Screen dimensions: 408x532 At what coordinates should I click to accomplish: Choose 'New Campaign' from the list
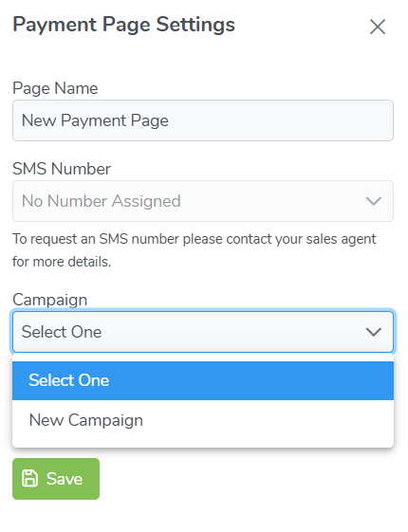point(203,420)
